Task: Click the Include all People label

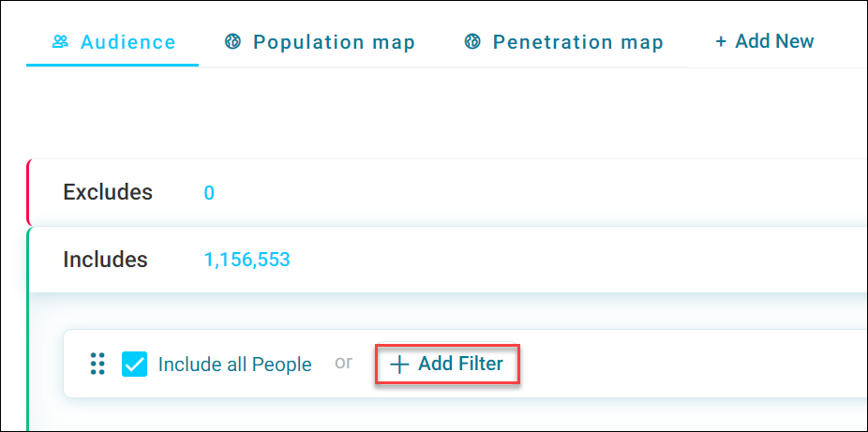Action: 234,365
